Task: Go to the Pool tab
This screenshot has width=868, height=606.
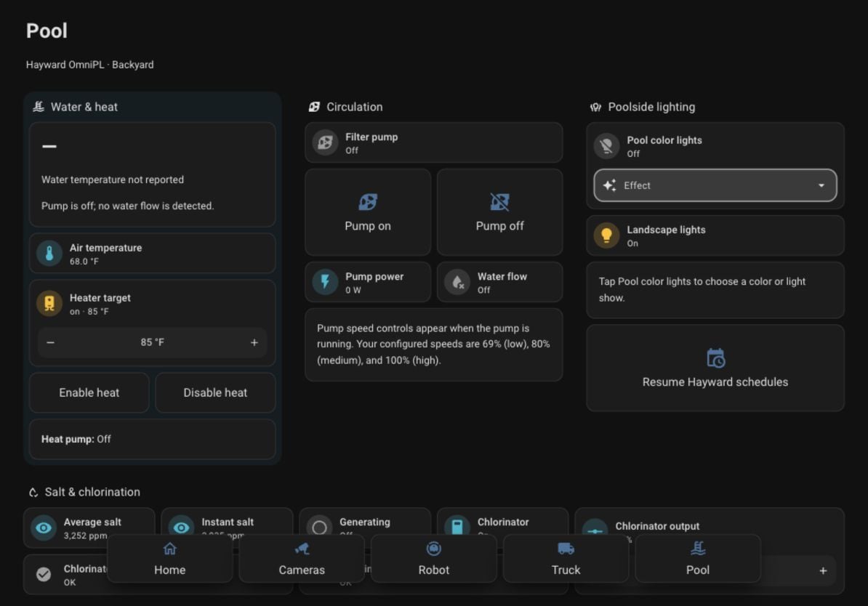Action: click(x=697, y=558)
